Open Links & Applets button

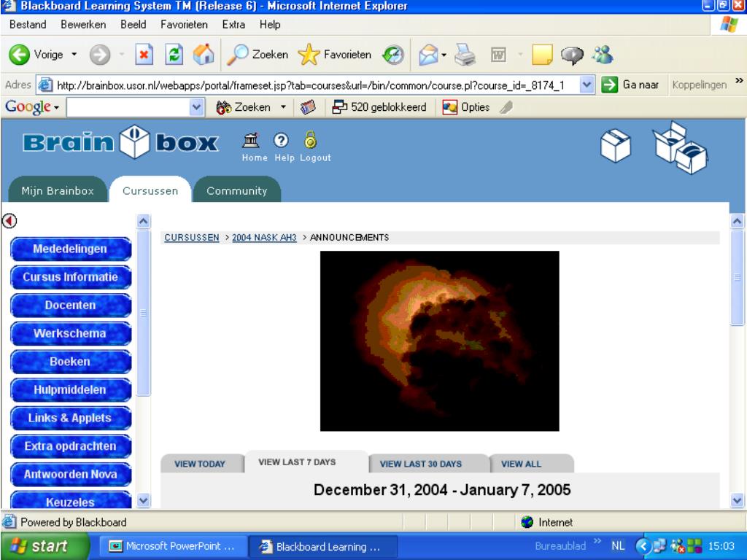[71, 418]
